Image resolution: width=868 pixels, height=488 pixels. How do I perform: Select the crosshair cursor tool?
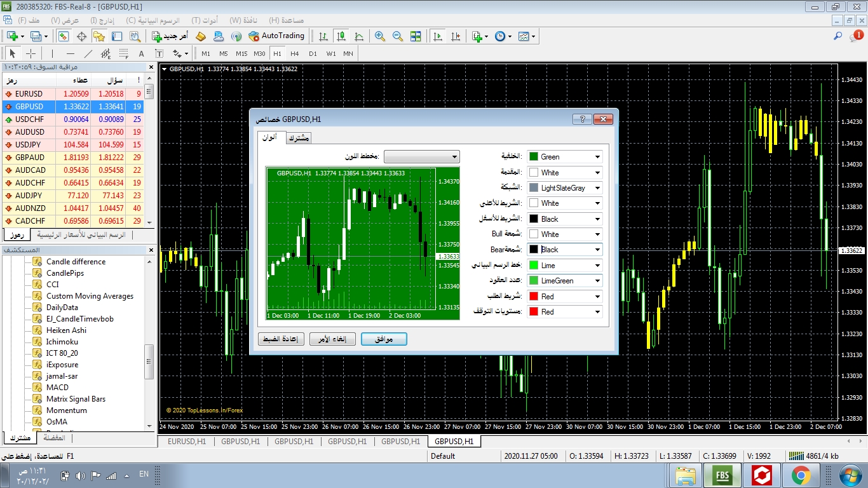pos(31,53)
